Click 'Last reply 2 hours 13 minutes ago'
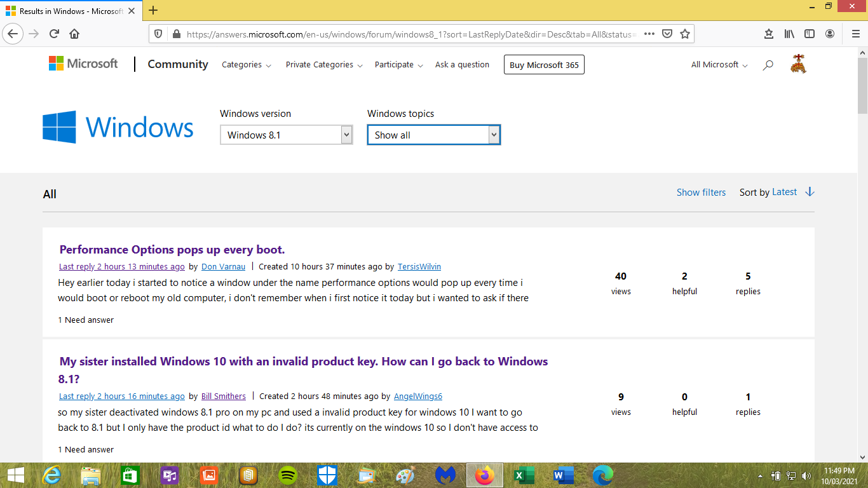 (122, 267)
